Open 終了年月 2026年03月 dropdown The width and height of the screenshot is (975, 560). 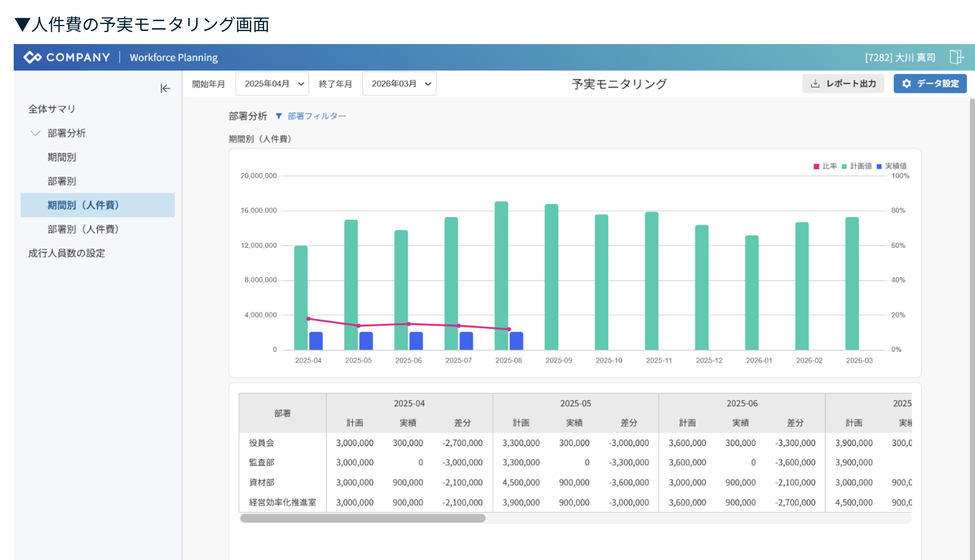click(x=399, y=84)
